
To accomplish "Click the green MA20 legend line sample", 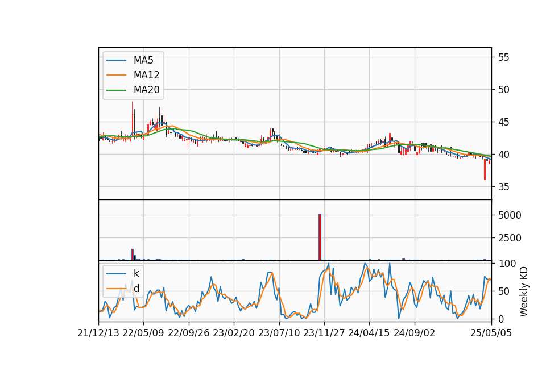I will tap(116, 90).
